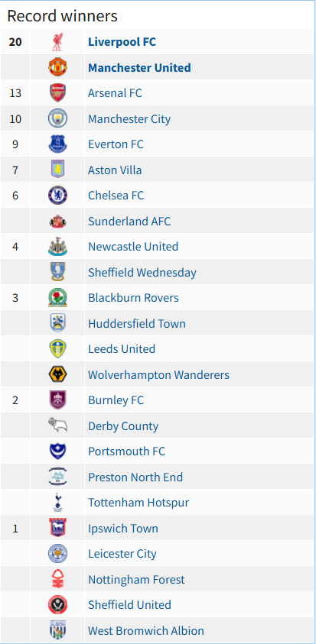This screenshot has height=644, width=316.
Task: Click the Aston Villa club crest
Action: pyautogui.click(x=57, y=170)
